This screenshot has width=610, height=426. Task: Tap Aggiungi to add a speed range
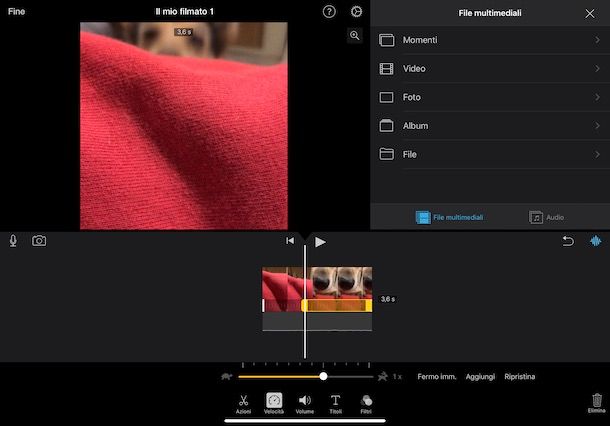tap(480, 377)
